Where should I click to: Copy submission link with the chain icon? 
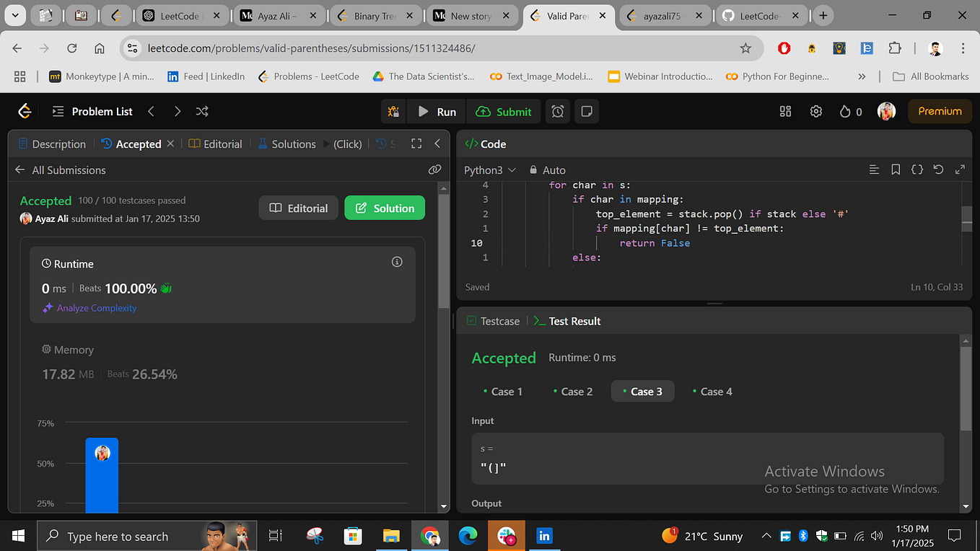[434, 169]
